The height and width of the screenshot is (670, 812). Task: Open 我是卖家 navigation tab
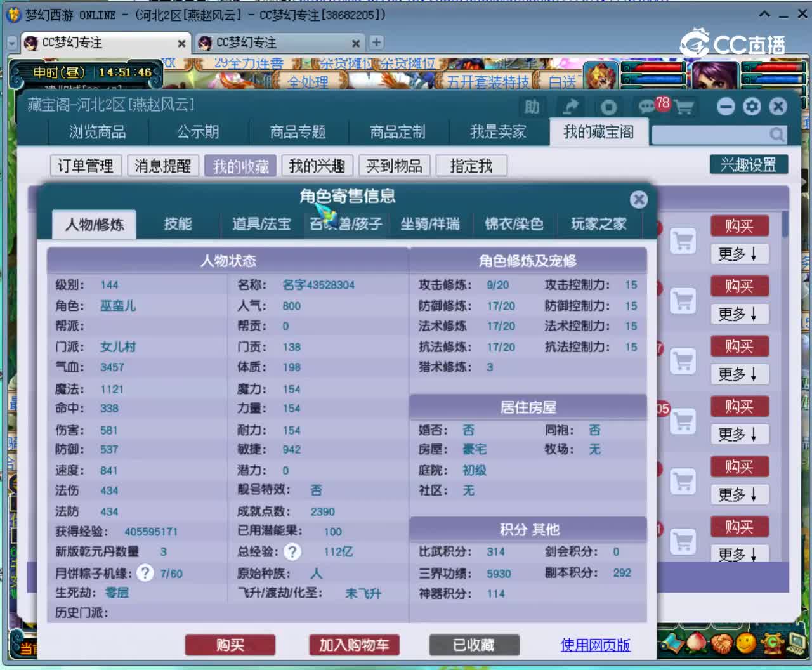498,132
